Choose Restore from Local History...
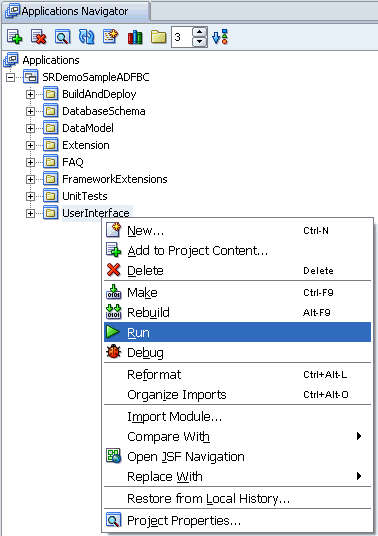This screenshot has height=536, width=378. point(238,498)
